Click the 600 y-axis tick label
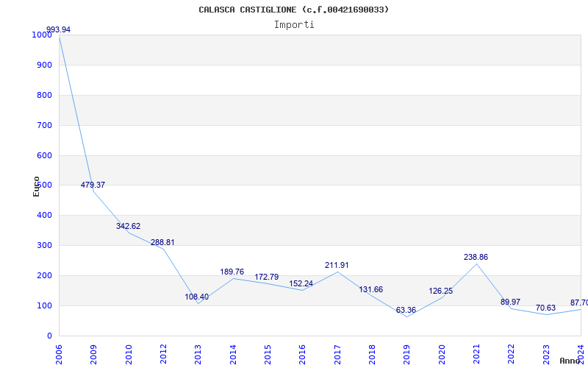Viewport: 588px width, 368px height. pos(44,155)
